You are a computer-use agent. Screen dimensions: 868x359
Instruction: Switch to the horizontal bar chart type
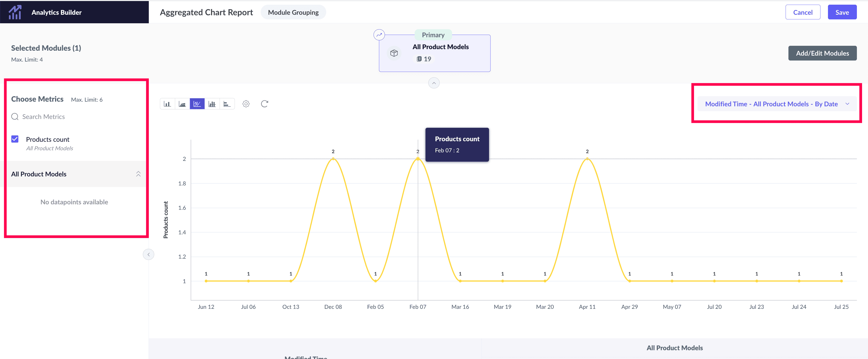coord(227,104)
